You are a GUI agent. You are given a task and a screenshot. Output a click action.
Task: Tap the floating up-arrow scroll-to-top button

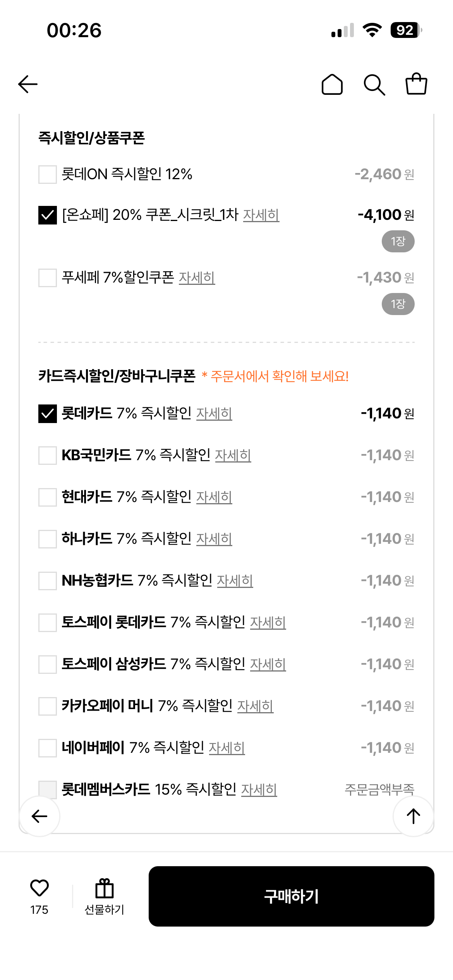(x=414, y=816)
